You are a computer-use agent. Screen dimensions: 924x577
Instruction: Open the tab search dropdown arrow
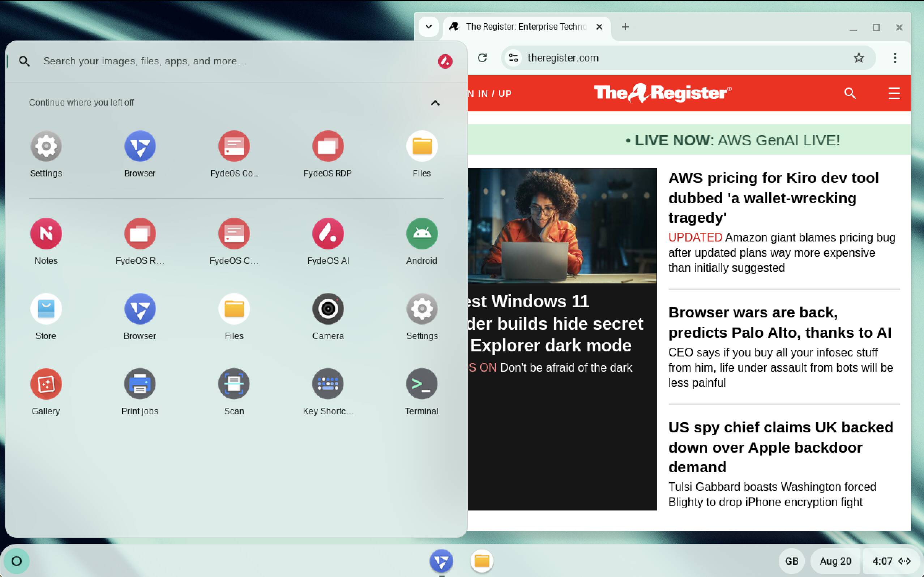[x=428, y=27]
